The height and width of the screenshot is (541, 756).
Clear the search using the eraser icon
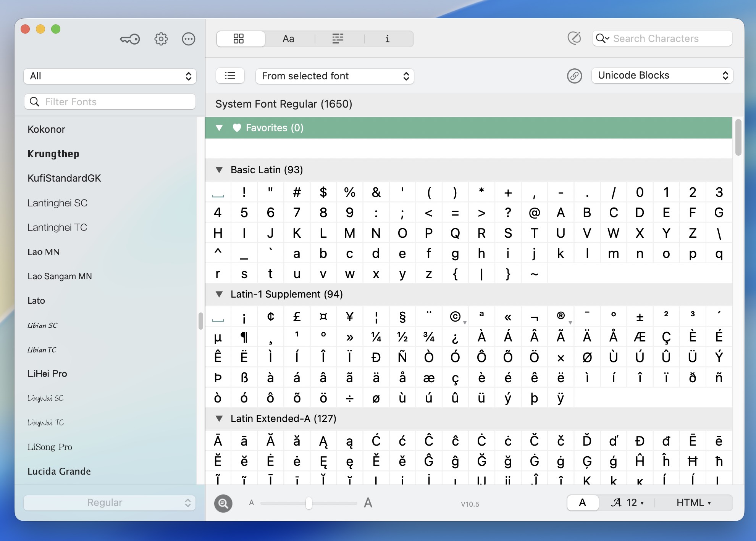click(574, 38)
